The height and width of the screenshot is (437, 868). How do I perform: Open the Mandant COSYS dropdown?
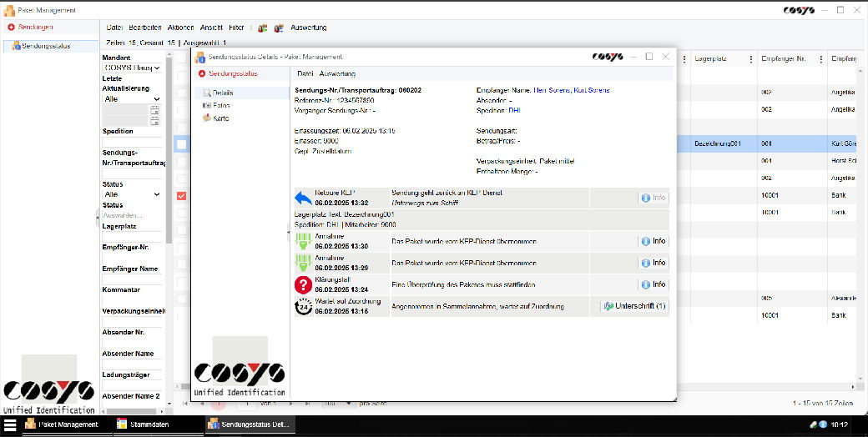pyautogui.click(x=133, y=68)
